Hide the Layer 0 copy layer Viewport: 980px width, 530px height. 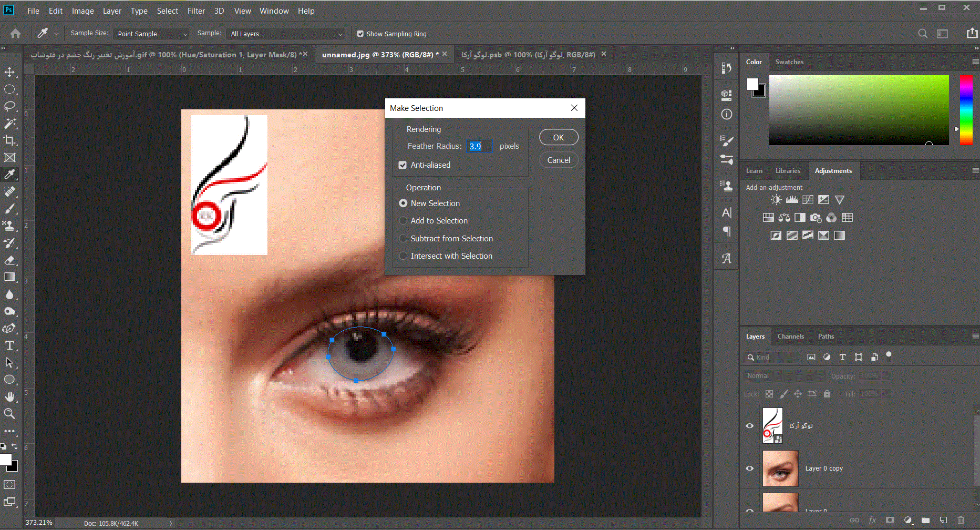(x=750, y=468)
